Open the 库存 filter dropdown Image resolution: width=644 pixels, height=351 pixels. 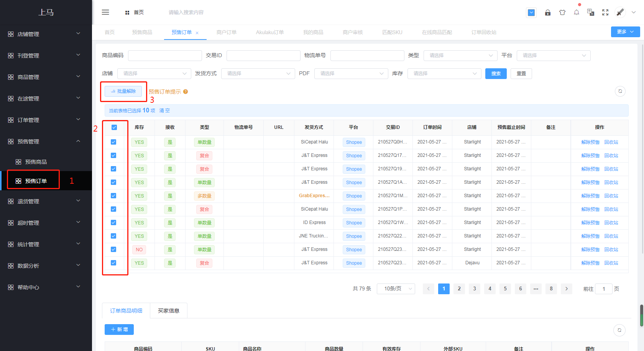444,74
